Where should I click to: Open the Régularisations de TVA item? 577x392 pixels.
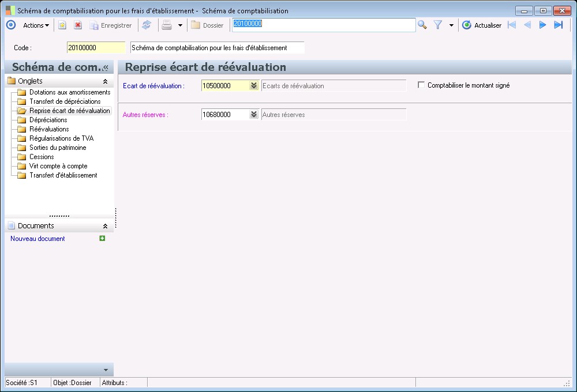[x=61, y=138]
